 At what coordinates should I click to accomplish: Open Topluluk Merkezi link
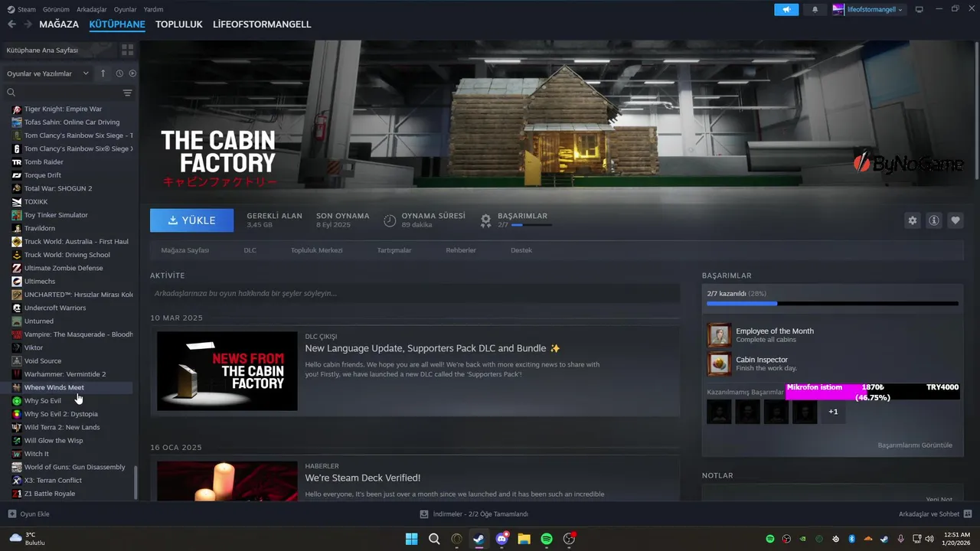[x=316, y=250]
